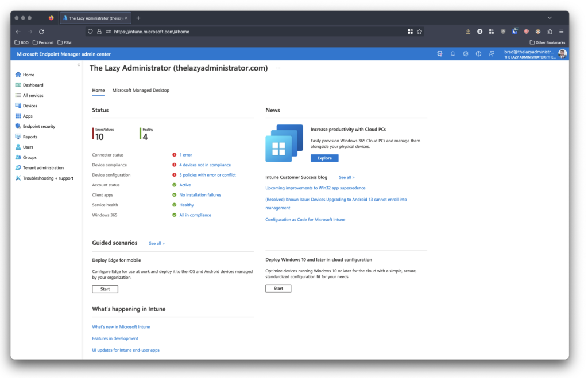
Task: Click Microsoft Endpoint Manager admin center title
Action: click(64, 54)
